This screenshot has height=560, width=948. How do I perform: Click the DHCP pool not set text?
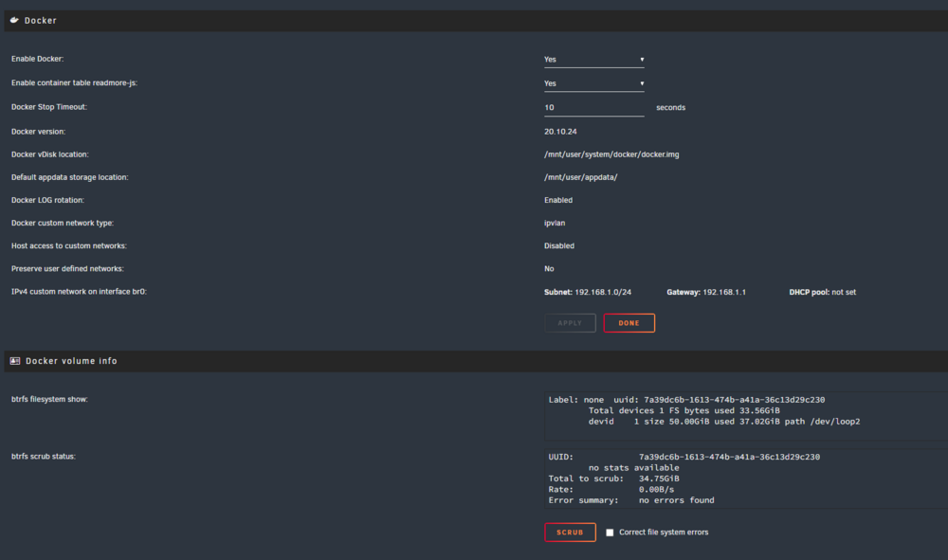[x=822, y=292]
